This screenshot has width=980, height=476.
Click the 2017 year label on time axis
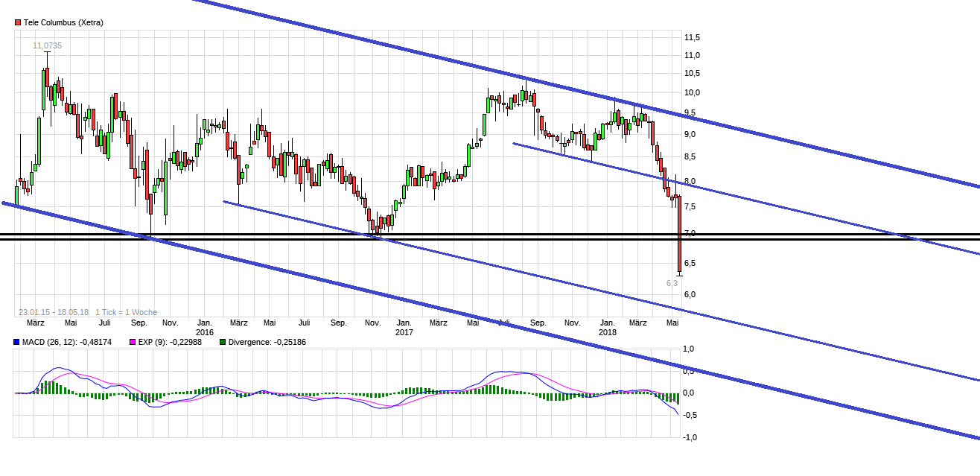[404, 332]
